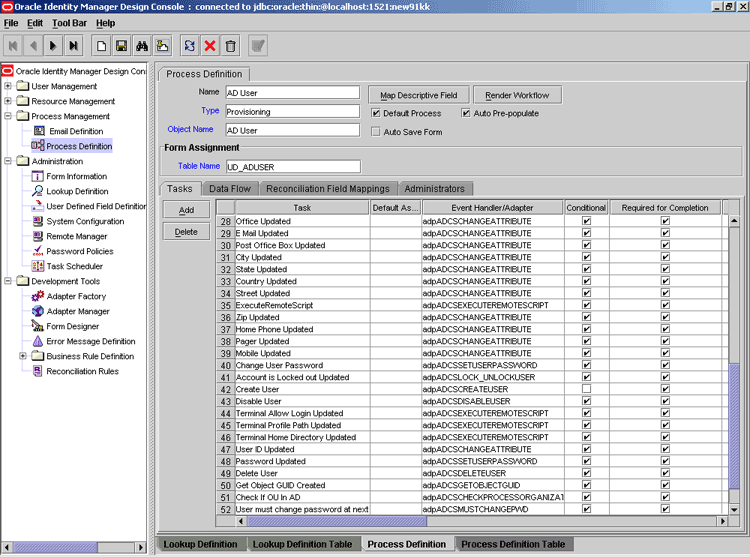Refresh using the blue arrows icon
This screenshot has width=750, height=558.
[x=190, y=46]
